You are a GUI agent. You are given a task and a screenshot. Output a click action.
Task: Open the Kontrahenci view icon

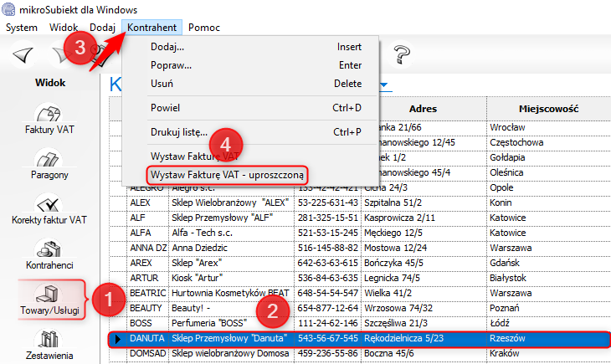point(49,254)
